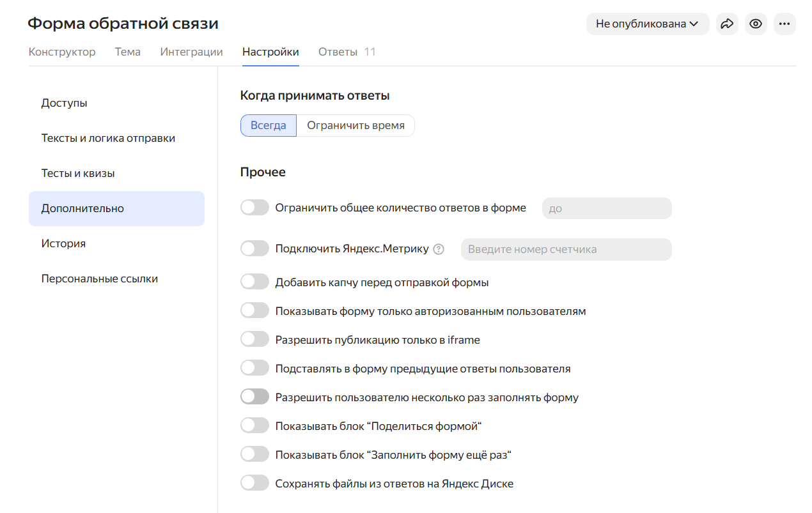Image resolution: width=812 pixels, height=513 pixels.
Task: Click the response limit 'до' input field
Action: click(606, 208)
